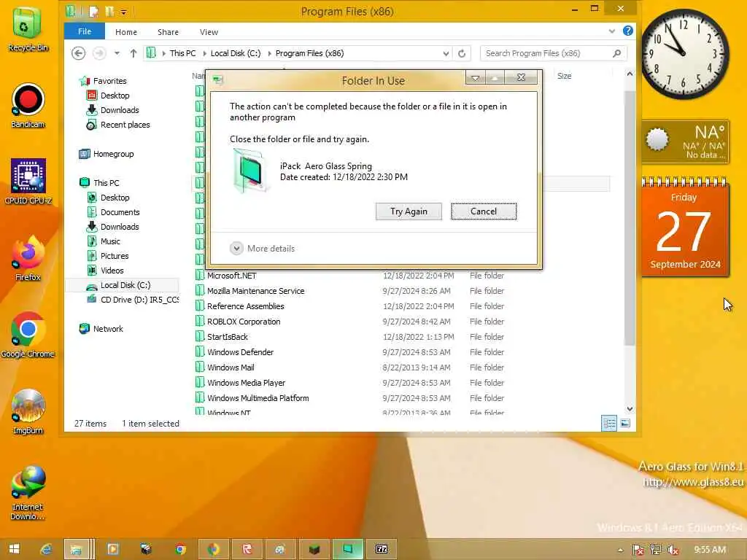The image size is (747, 560).
Task: Click the Local Disk (C:) breadcrumb segment
Action: click(x=236, y=53)
